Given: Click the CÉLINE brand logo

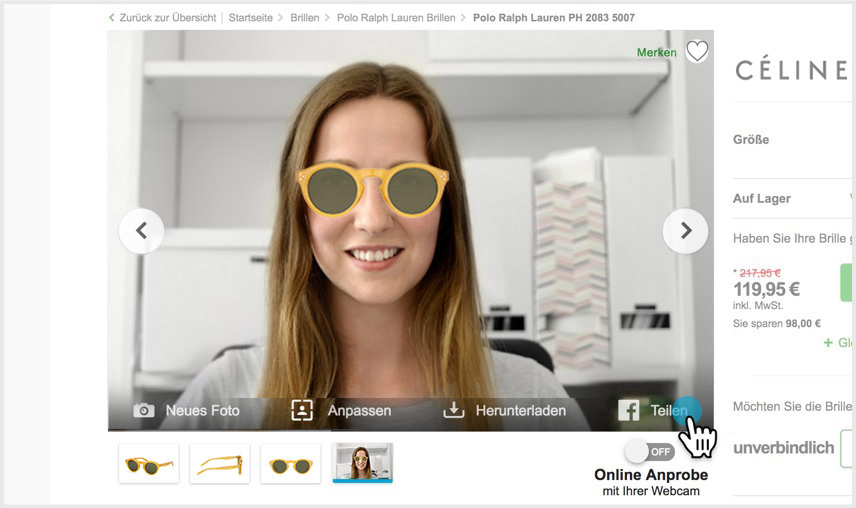Looking at the screenshot, I should [x=792, y=70].
